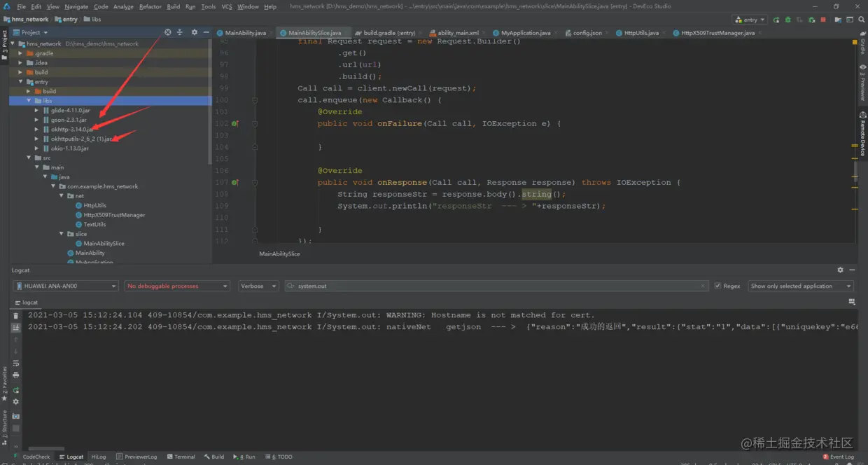Screen dimensions: 868x465
Task: Switch to config.json editor tab
Action: tap(587, 33)
